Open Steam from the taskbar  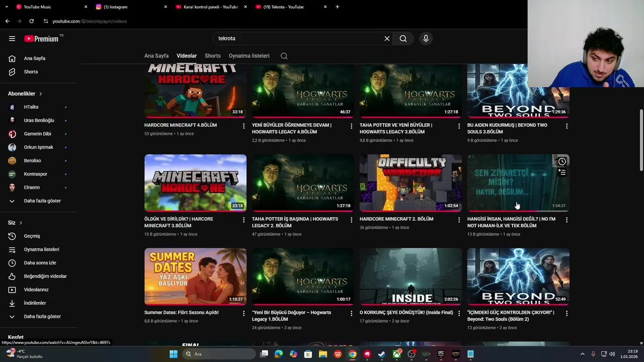(382, 354)
